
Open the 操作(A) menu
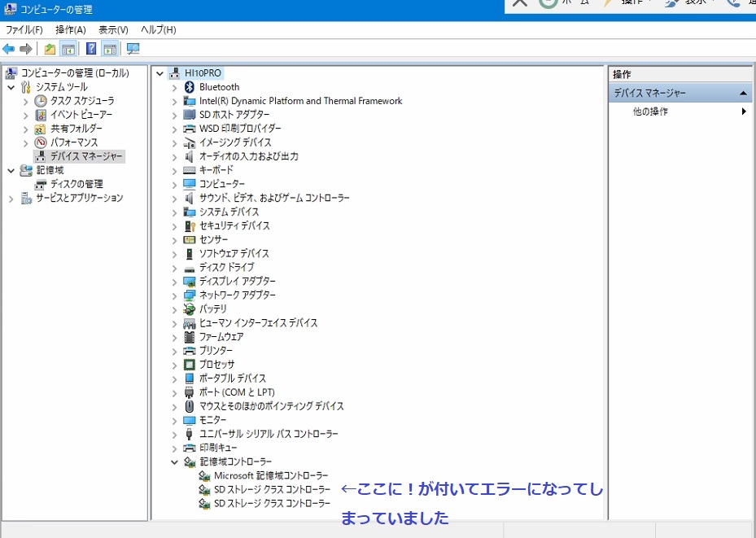point(70,30)
